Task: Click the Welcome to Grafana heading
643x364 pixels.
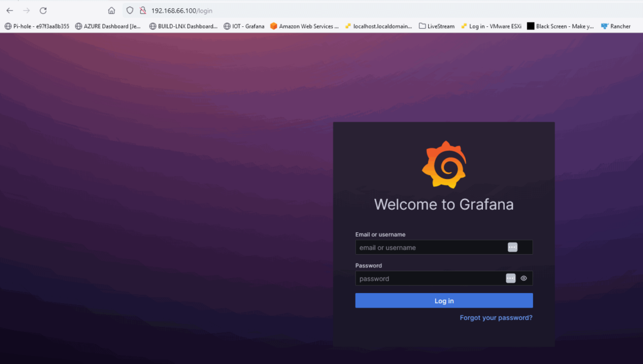Action: coord(444,204)
